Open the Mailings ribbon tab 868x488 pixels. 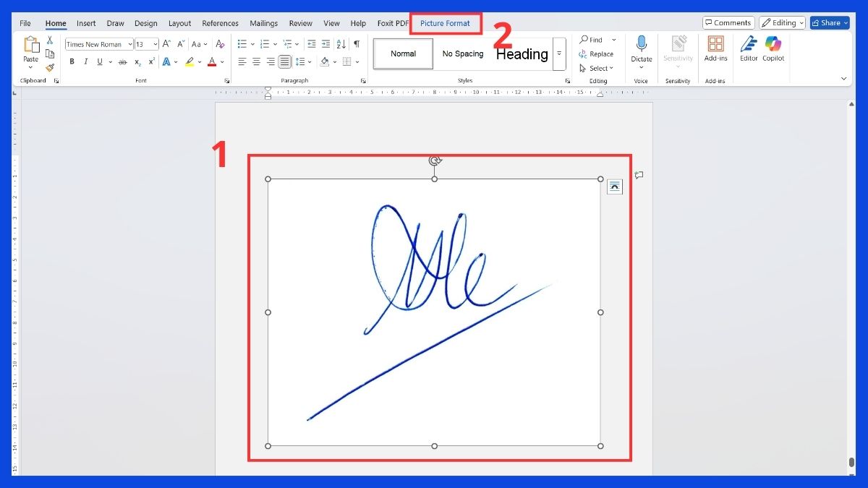click(x=263, y=22)
